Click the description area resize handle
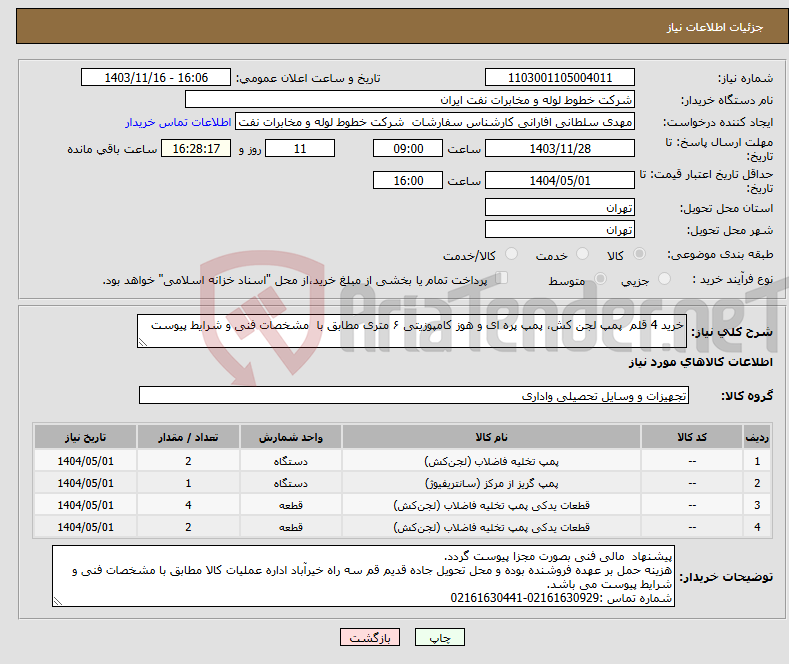Image resolution: width=789 pixels, height=664 pixels. [x=143, y=343]
